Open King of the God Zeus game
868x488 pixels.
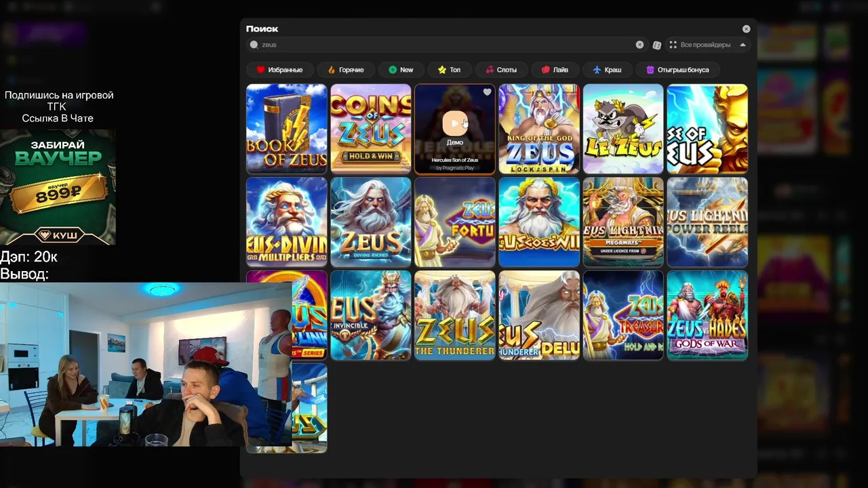click(x=539, y=129)
